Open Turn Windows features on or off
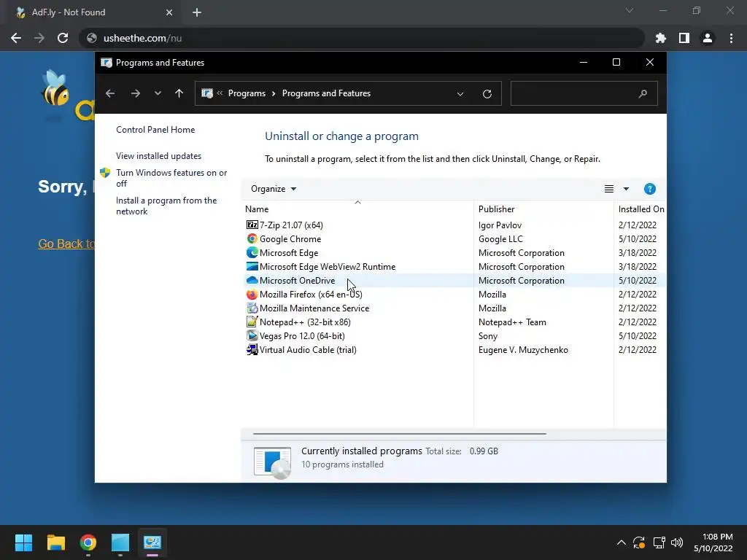This screenshot has height=560, width=747. pos(171,178)
